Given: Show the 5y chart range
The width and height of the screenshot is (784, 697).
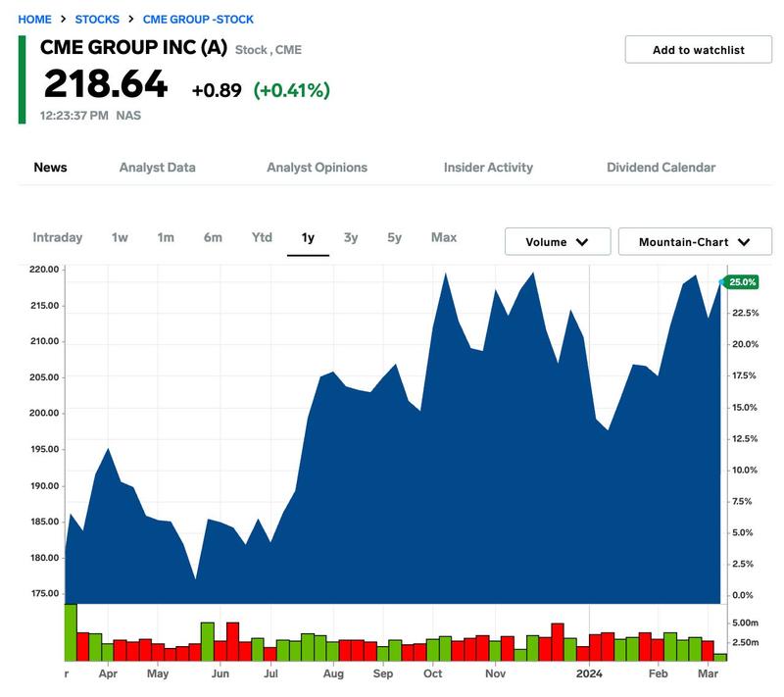Looking at the screenshot, I should click(394, 238).
